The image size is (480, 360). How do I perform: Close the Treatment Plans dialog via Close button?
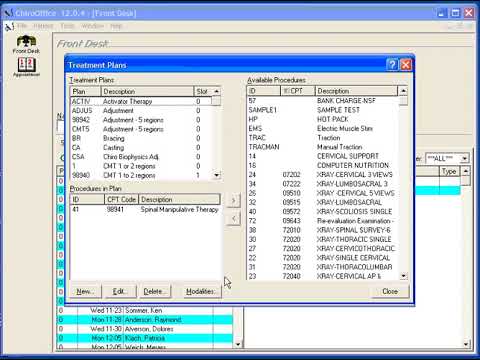click(390, 292)
